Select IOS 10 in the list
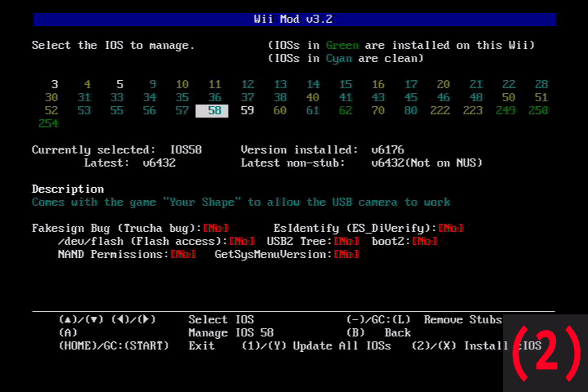This screenshot has height=392, width=588. coord(182,84)
